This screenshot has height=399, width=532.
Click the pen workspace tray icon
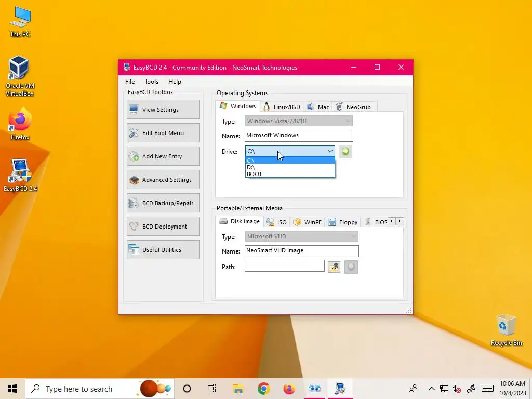pyautogui.click(x=471, y=389)
